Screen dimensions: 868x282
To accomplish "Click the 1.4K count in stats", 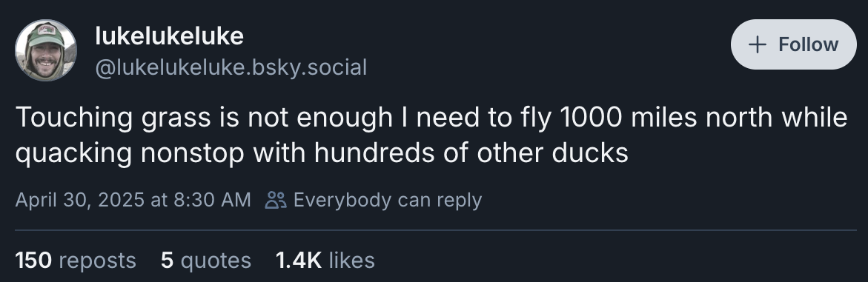I will [299, 260].
